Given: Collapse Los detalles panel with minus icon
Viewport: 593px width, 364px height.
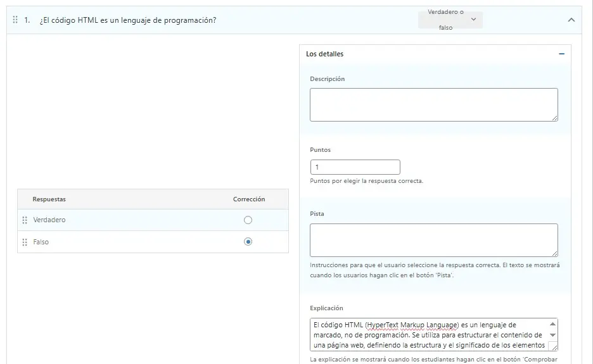Looking at the screenshot, I should click(561, 54).
